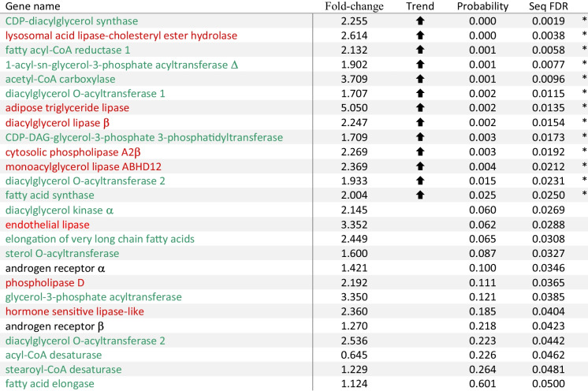Viewport: 588px width, 391px height.
Task: Click hormone sensitive lipase-like gene name
Action: [75, 311]
